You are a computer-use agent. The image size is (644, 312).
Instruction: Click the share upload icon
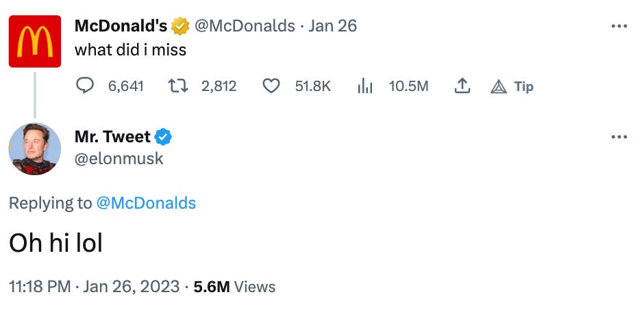click(462, 86)
